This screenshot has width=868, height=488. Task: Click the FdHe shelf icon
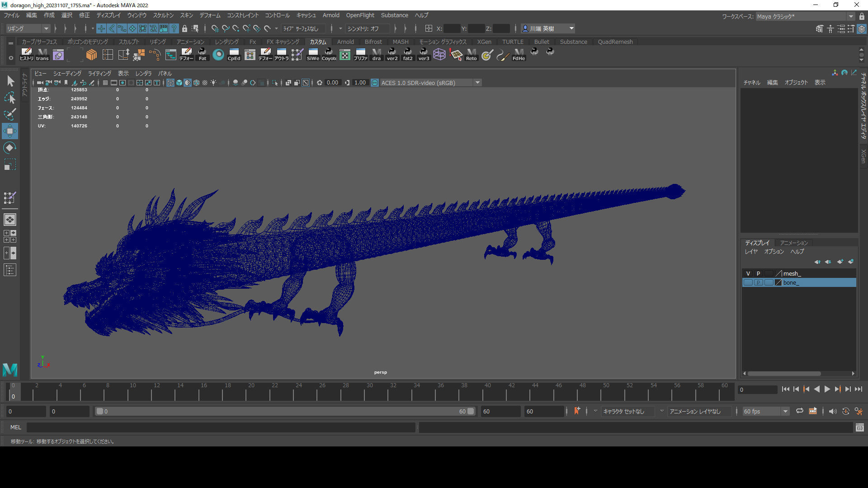[519, 55]
